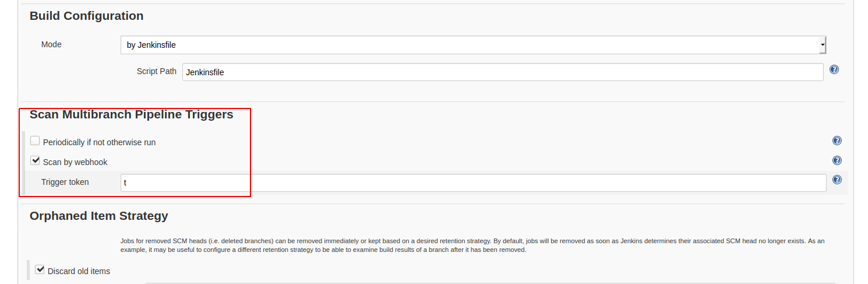
Task: Enable the Periodically if not otherwise run checkbox
Action: click(x=36, y=141)
